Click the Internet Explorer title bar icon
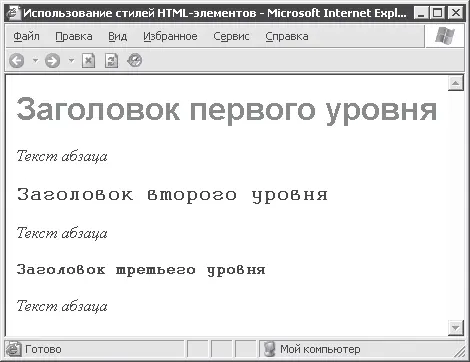The image size is (470, 362). 13,13
